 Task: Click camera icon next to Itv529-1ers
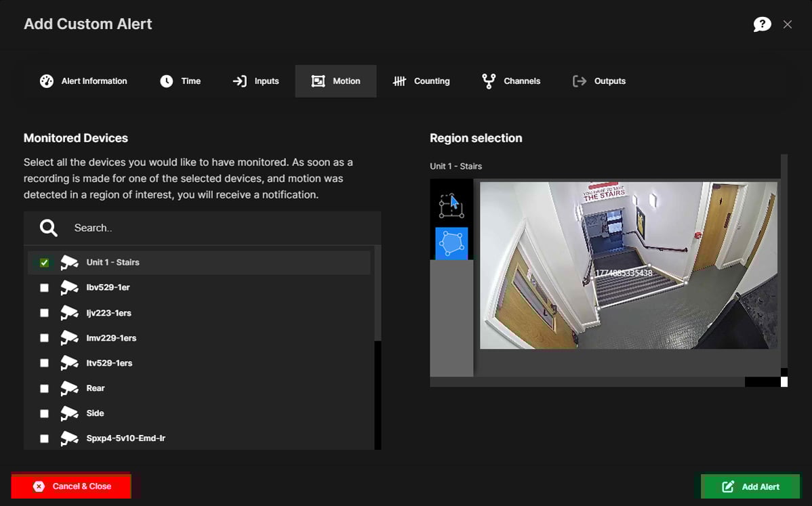[69, 363]
